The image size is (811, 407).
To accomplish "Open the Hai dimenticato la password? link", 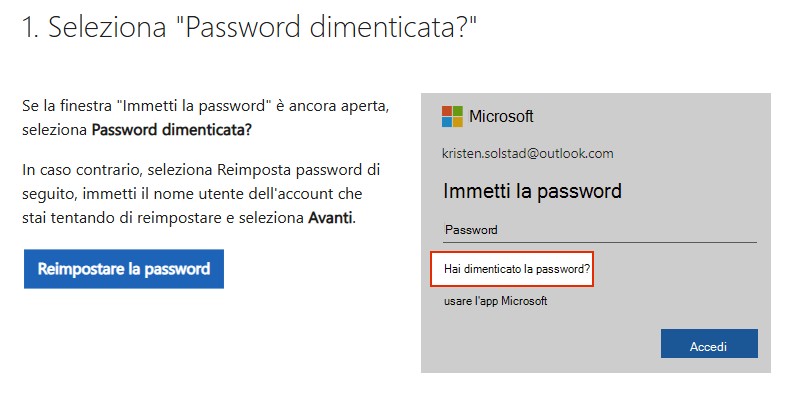I will point(517,268).
